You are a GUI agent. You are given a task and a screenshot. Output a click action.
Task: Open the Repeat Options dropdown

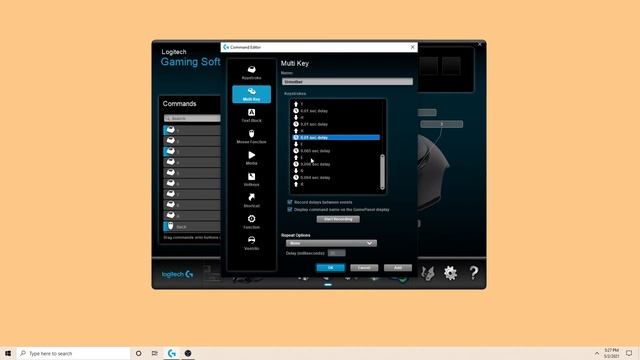[x=331, y=243]
